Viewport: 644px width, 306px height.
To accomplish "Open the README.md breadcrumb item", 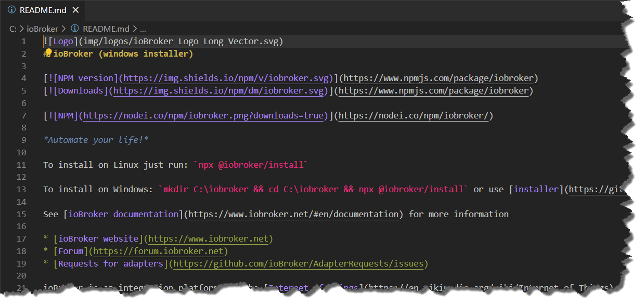I will [x=106, y=29].
